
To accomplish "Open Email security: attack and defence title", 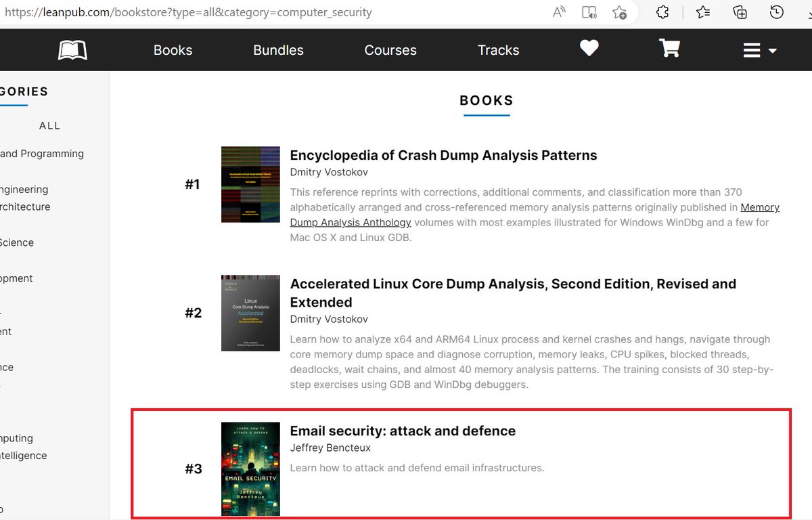I will (x=403, y=431).
